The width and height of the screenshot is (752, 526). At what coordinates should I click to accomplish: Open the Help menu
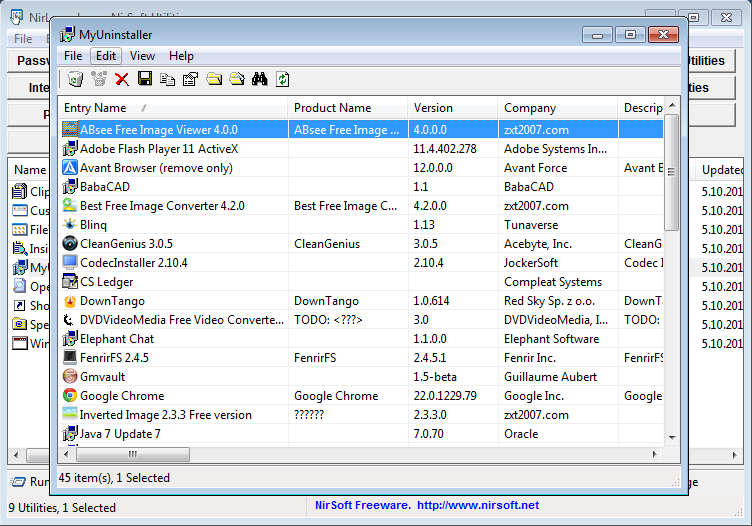[181, 56]
